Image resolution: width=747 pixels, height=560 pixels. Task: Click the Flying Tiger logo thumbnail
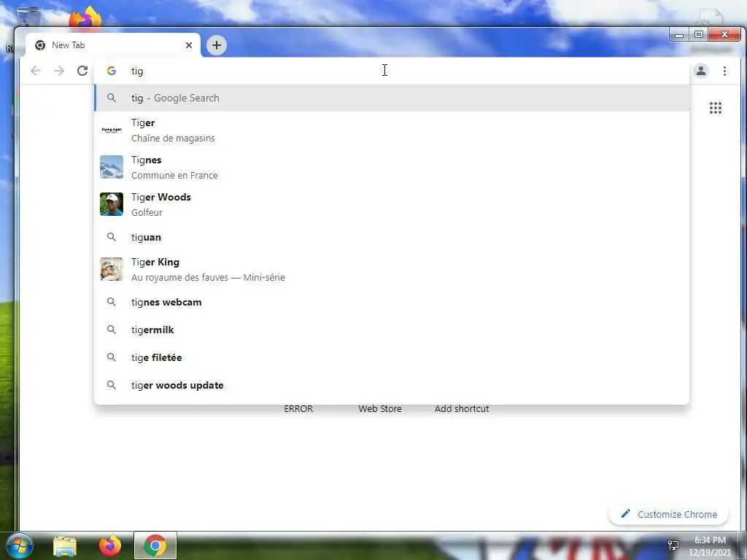(112, 130)
